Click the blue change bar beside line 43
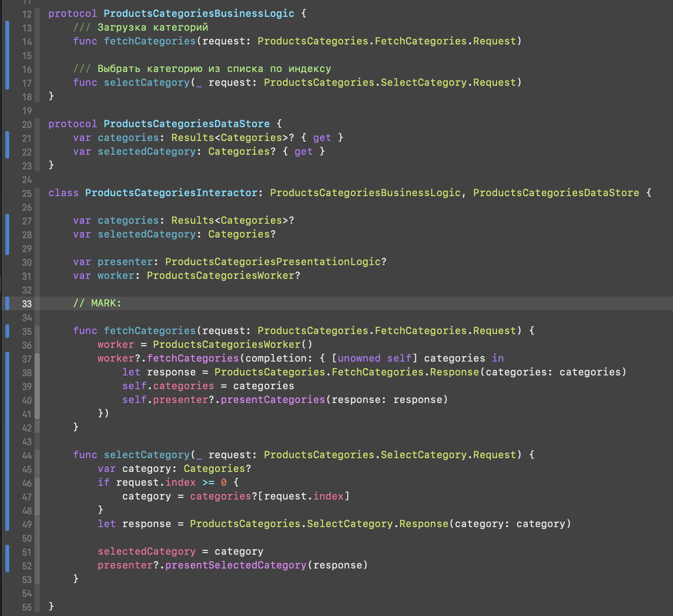This screenshot has height=616, width=673. (7, 441)
